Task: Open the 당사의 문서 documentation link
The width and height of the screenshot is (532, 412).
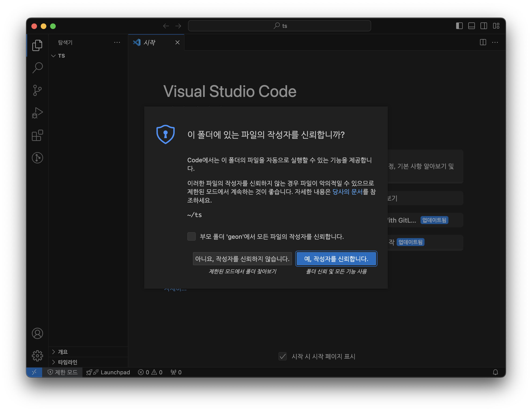Action: pyautogui.click(x=347, y=192)
